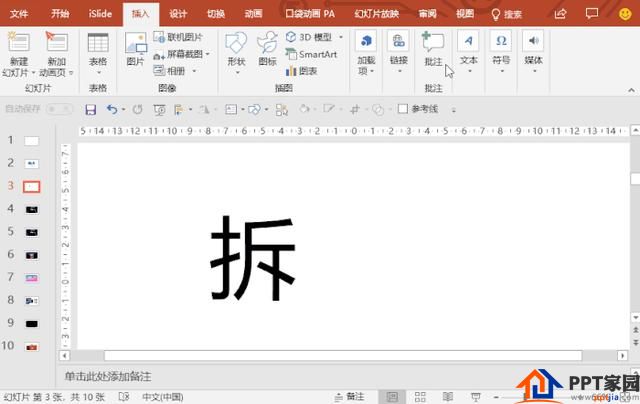Click the 图标 icons button
This screenshot has height=404, width=640.
pyautogui.click(x=267, y=49)
